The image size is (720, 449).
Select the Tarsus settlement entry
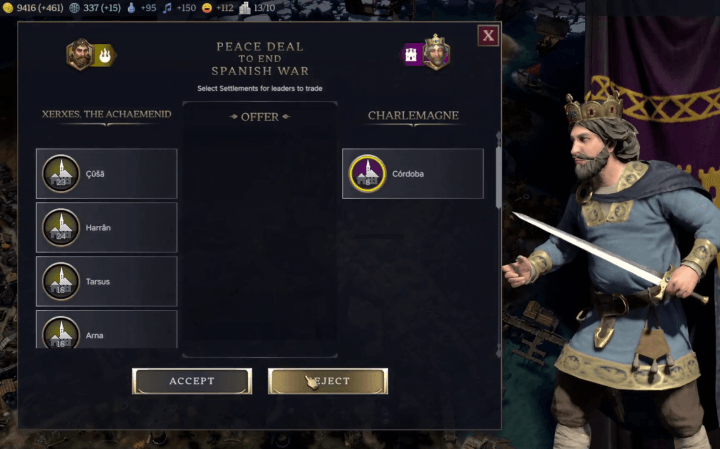tap(107, 281)
